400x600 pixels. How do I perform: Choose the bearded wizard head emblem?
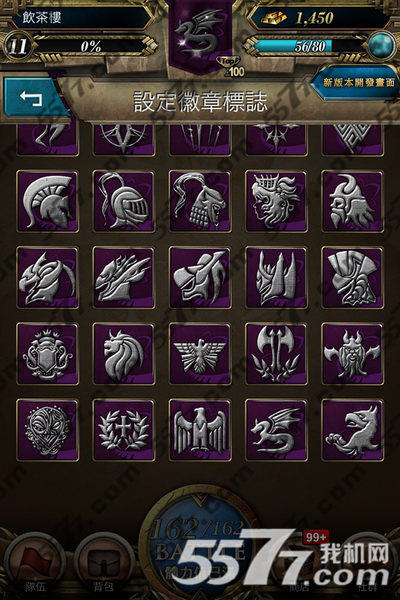coord(352,202)
